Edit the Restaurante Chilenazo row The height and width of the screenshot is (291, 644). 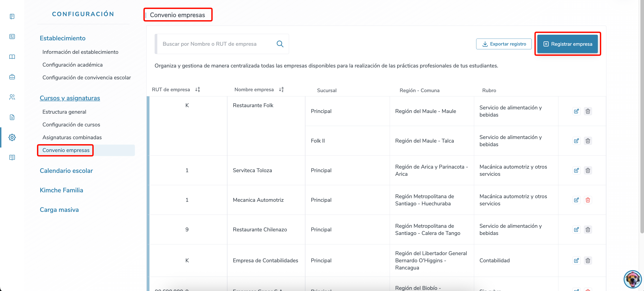click(x=576, y=229)
